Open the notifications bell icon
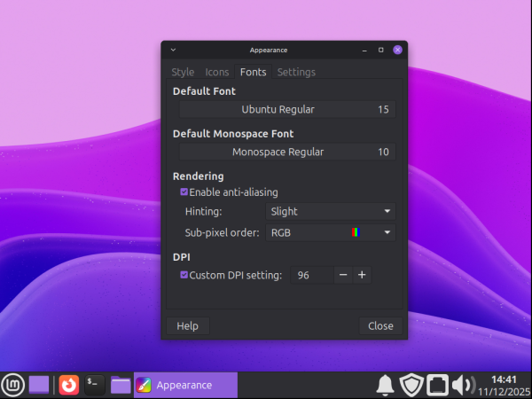532x399 pixels. click(x=385, y=385)
